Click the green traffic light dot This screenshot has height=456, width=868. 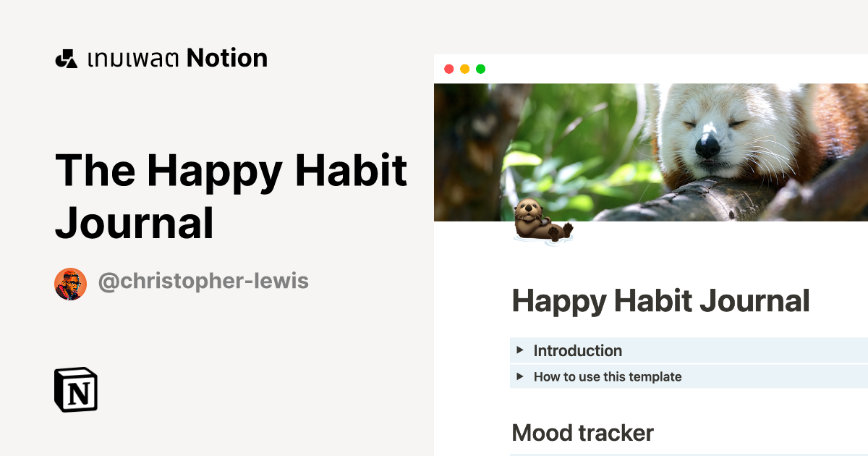(480, 69)
